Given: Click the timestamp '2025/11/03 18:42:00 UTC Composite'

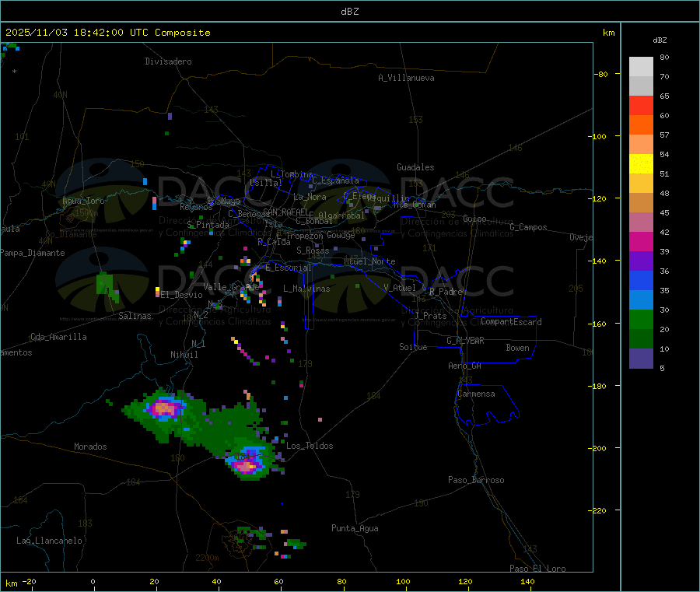Looking at the screenshot, I should click(107, 33).
